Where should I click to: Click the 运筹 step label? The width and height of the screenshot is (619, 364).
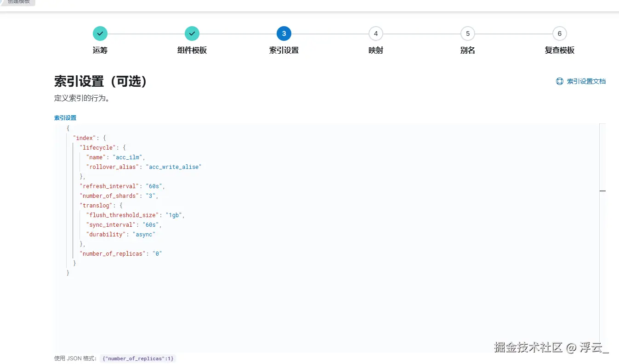100,50
